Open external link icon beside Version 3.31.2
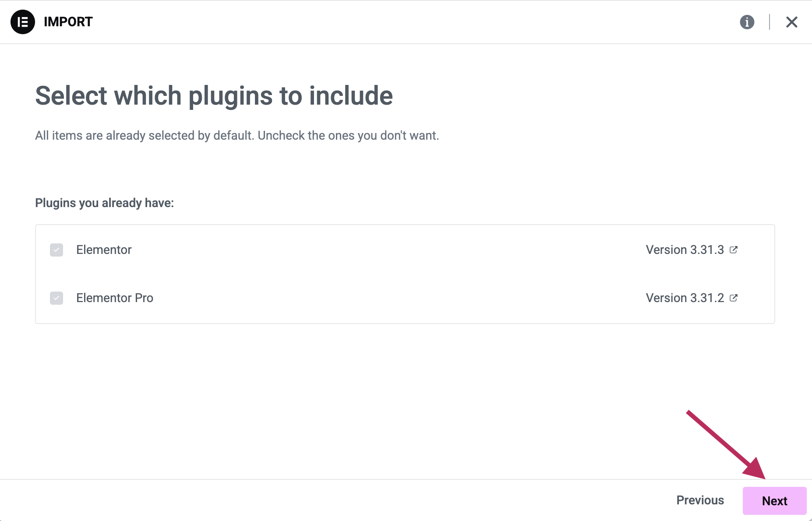Image resolution: width=812 pixels, height=521 pixels. tap(734, 298)
